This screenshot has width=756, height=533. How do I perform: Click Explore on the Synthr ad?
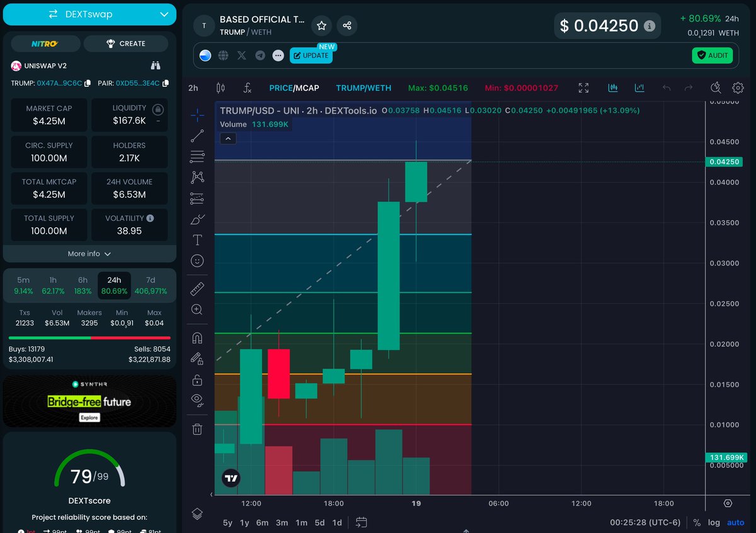pyautogui.click(x=89, y=418)
